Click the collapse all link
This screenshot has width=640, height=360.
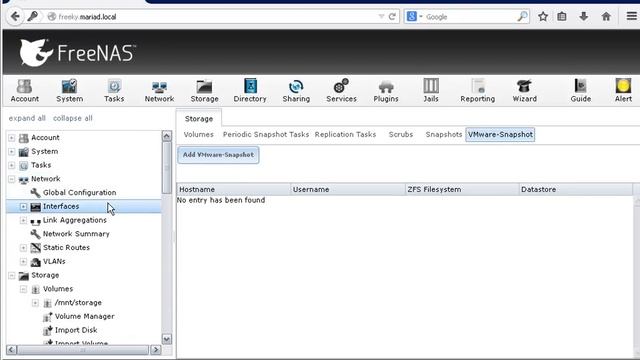click(73, 118)
